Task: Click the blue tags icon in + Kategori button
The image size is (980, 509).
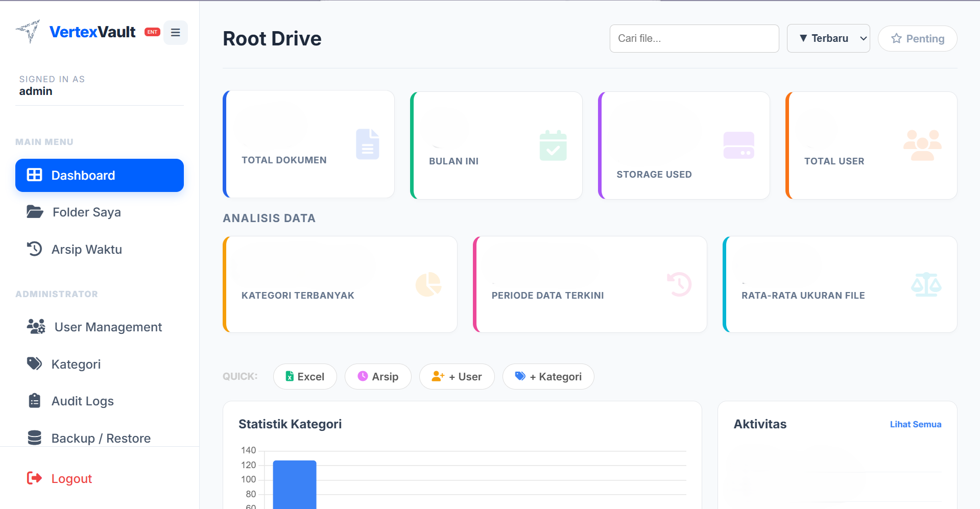Action: tap(520, 376)
